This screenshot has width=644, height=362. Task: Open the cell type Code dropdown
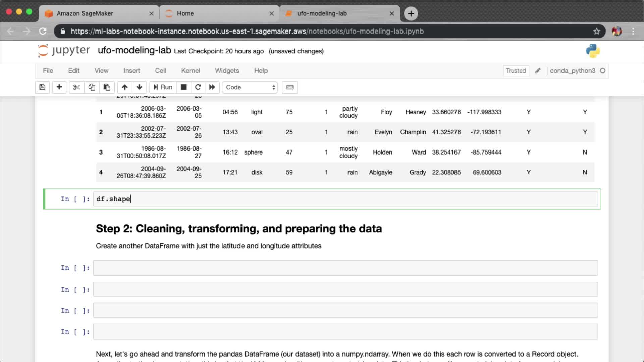coord(250,87)
